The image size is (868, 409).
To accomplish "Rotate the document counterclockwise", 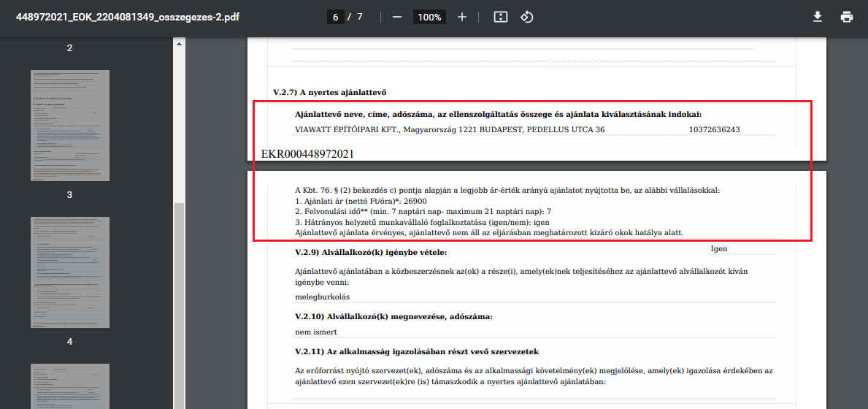I will (527, 17).
